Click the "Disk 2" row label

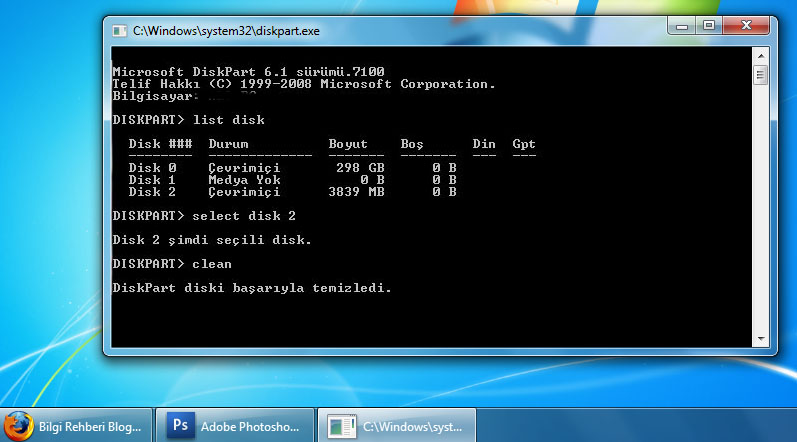(152, 192)
